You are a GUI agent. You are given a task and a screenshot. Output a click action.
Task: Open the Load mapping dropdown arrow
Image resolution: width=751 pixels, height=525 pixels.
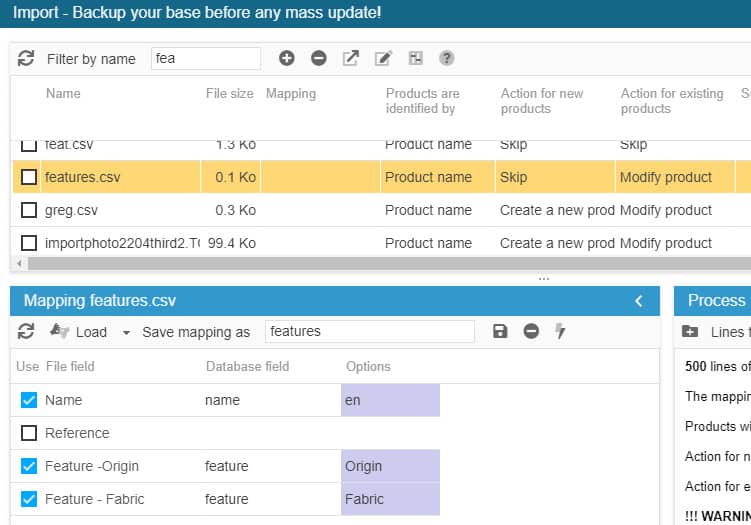click(x=126, y=333)
